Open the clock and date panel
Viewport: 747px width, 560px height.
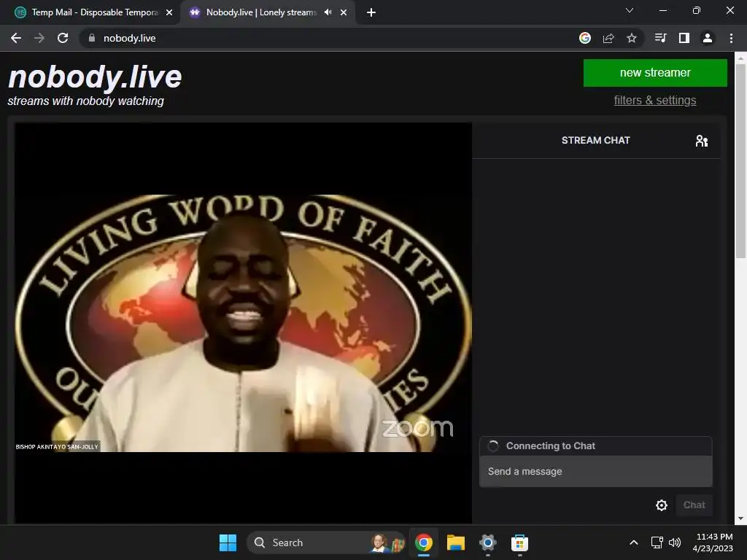[713, 542]
